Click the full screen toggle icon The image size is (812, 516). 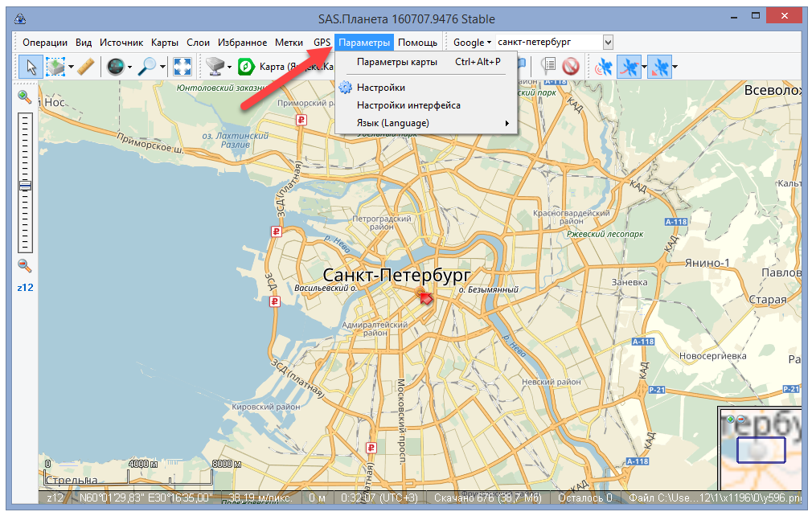[182, 67]
